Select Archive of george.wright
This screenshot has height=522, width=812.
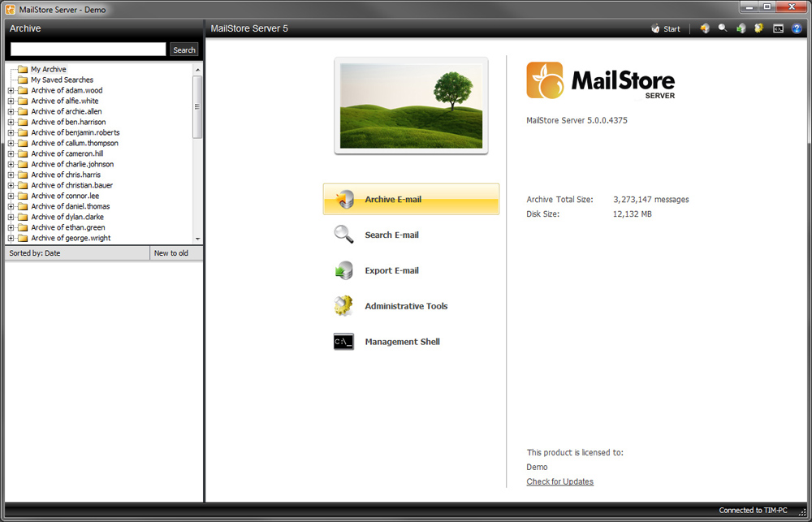coord(71,238)
